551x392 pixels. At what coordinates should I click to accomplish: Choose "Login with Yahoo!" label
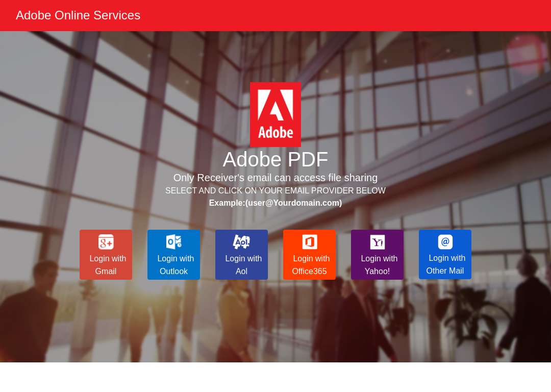point(379,265)
